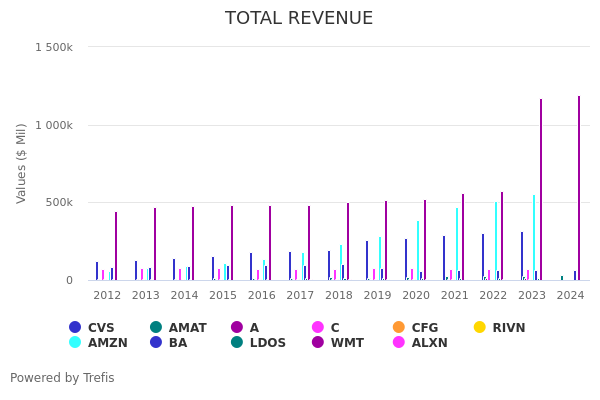
Task: Click the tall purple 2023 bar
Action: click(541, 190)
